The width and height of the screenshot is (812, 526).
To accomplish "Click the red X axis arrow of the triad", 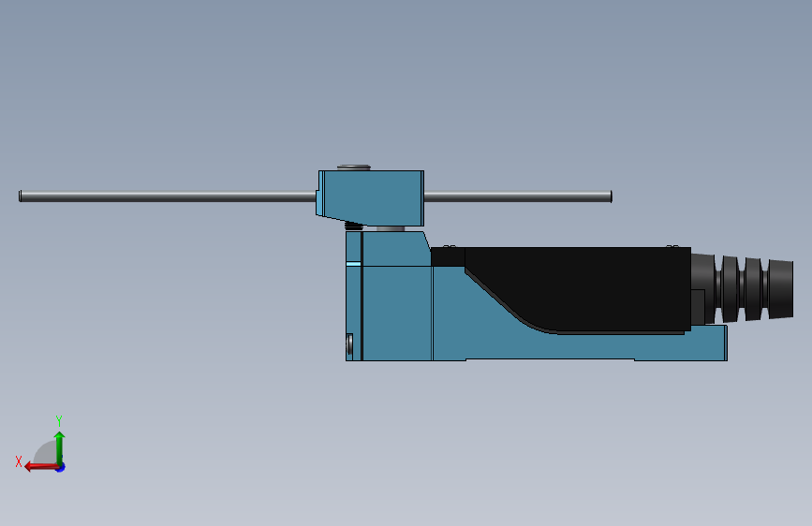I will tap(41, 467).
